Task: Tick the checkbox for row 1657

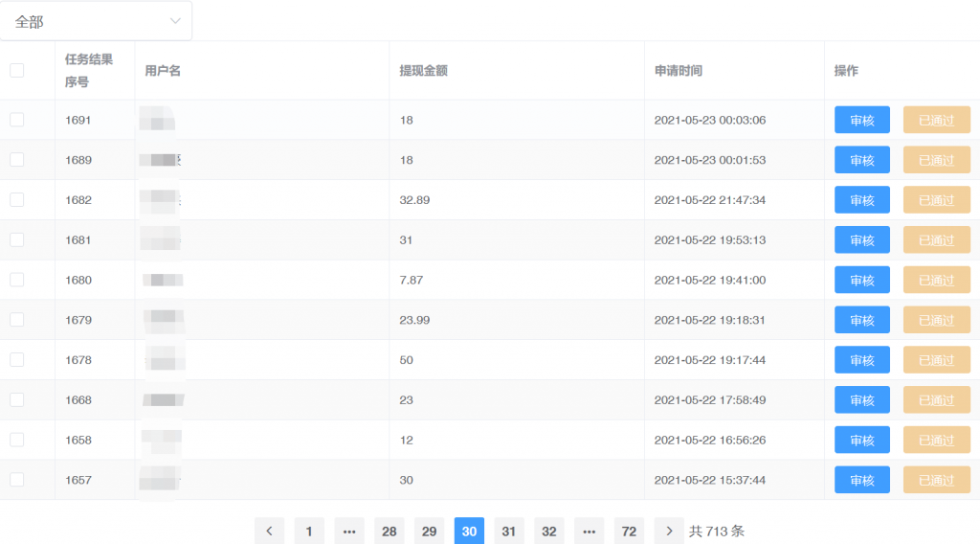Action: (x=17, y=480)
